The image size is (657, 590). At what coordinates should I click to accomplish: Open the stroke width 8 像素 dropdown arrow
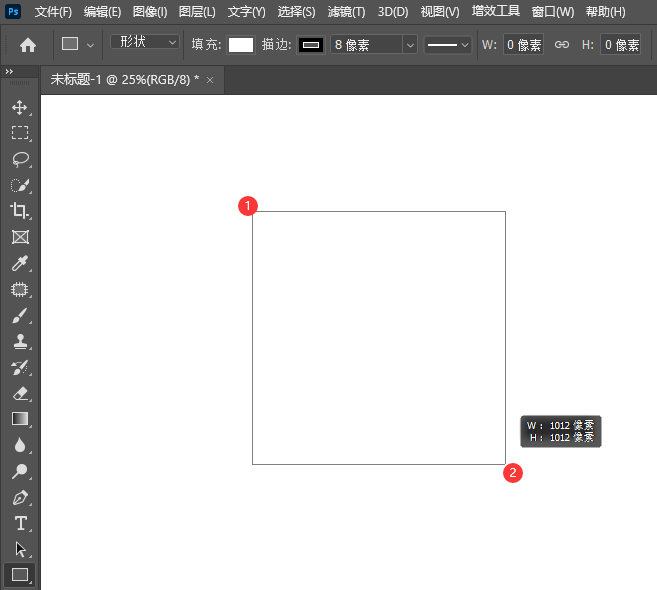coord(410,44)
